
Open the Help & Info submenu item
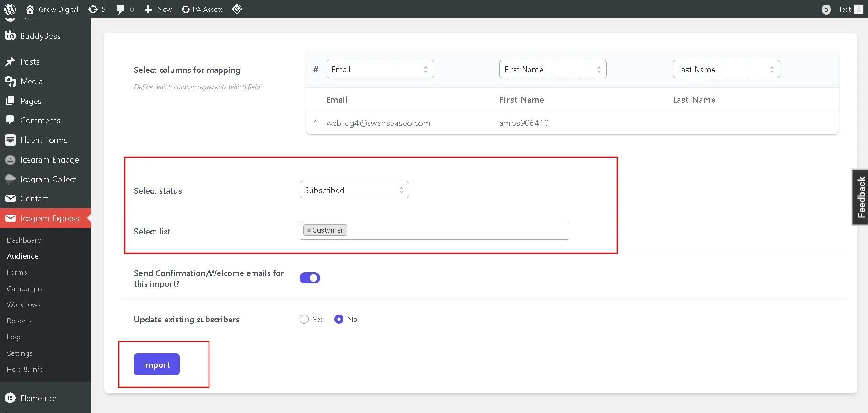coord(25,369)
